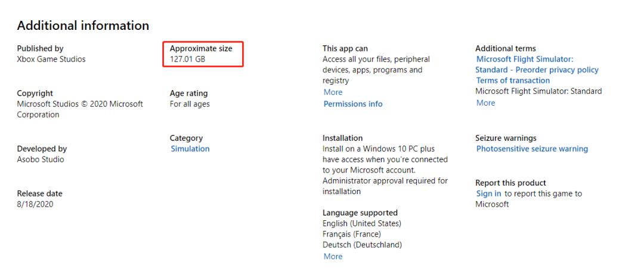
Task: Click the Approximate size label
Action: [x=201, y=48]
